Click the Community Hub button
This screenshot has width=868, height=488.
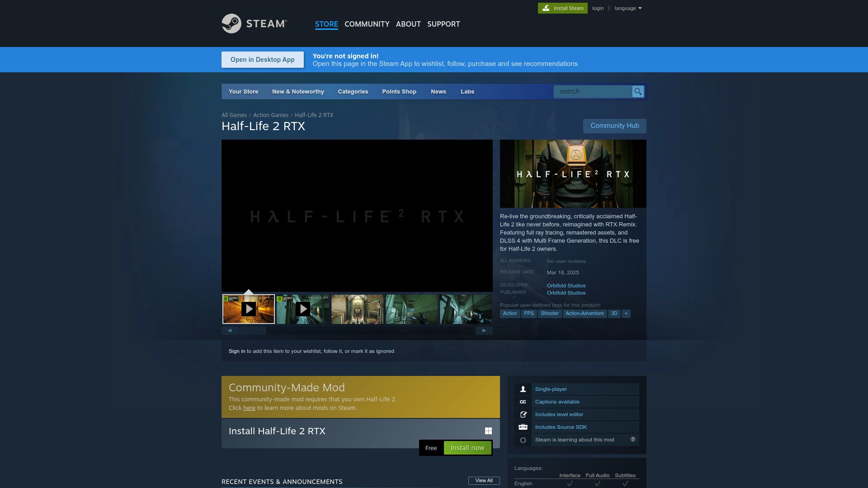point(614,126)
